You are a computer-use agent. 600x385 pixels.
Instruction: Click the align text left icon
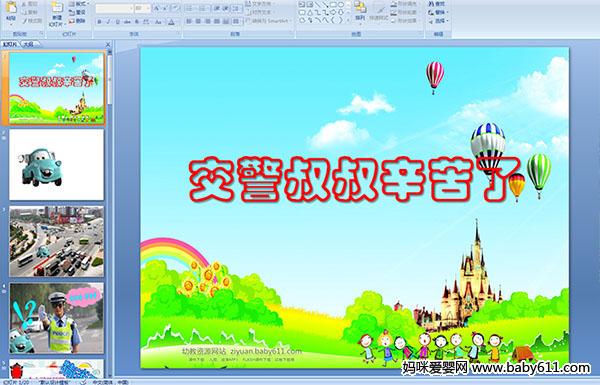coord(189,22)
